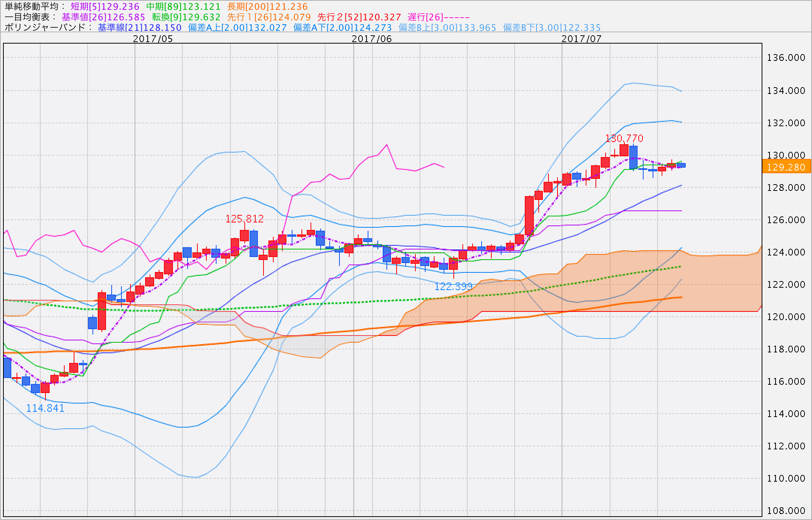Viewport: 812px width, 520px height.
Task: Click the low price label 122.399
Action: [453, 287]
